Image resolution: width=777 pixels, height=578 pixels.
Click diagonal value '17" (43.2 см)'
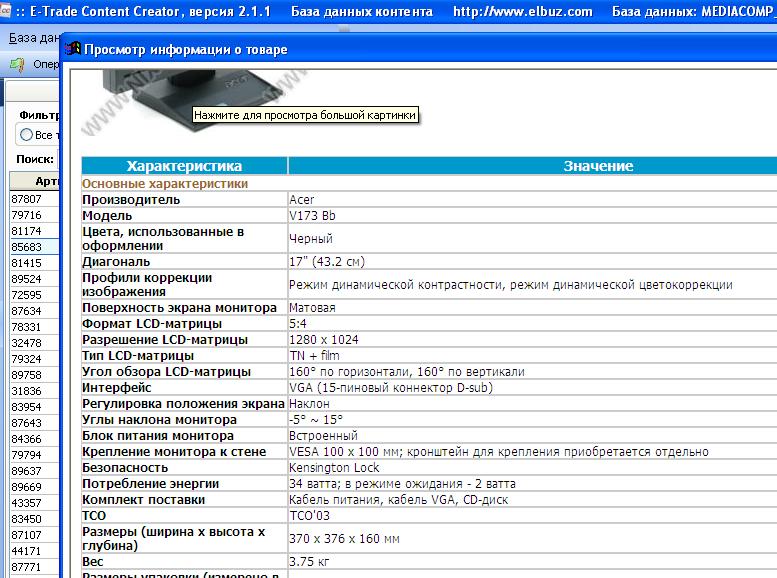tap(327, 261)
